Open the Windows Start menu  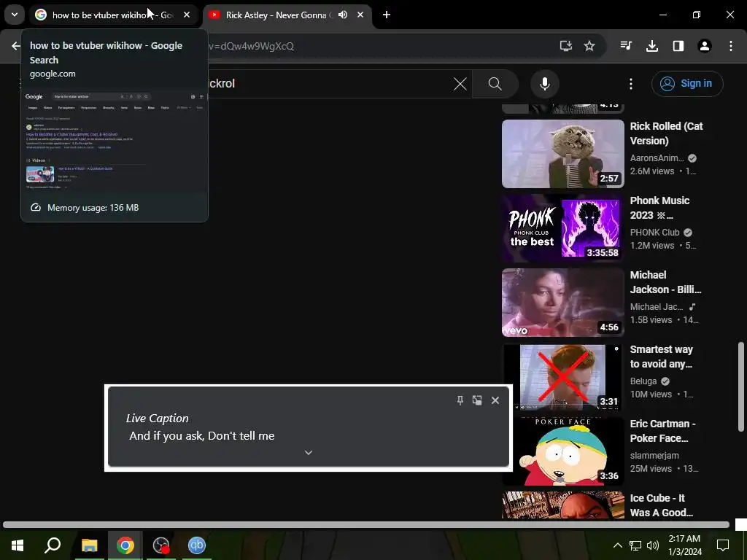[x=18, y=545]
